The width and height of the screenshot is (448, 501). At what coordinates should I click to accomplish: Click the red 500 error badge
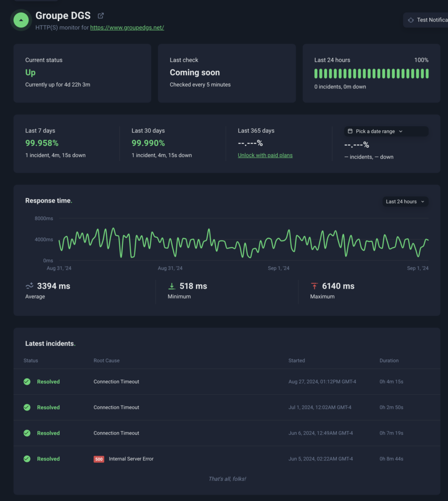[x=98, y=459]
